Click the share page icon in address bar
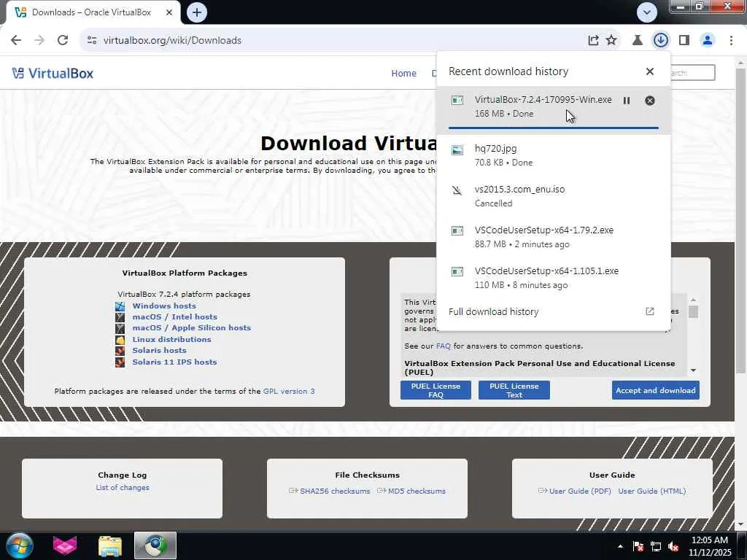Image resolution: width=747 pixels, height=560 pixels. [x=593, y=41]
